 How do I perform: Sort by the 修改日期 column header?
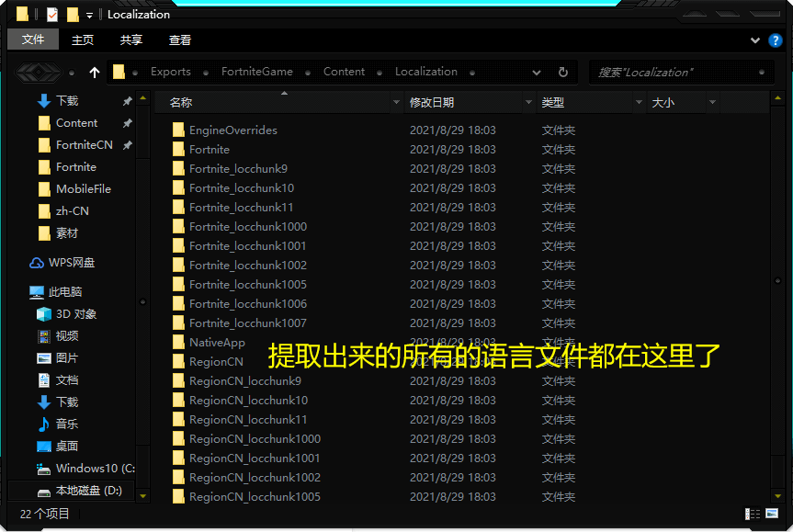pos(431,103)
